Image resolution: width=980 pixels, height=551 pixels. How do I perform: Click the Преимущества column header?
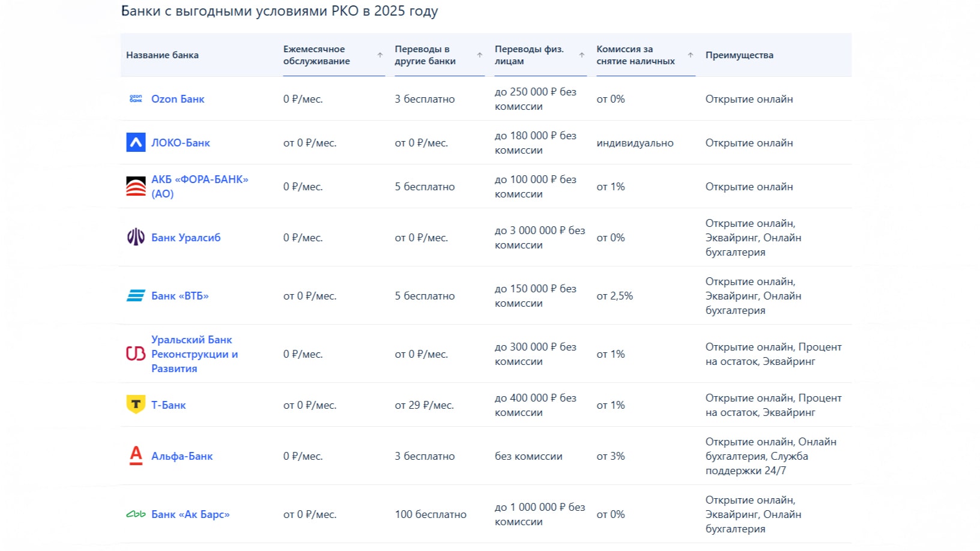[739, 55]
